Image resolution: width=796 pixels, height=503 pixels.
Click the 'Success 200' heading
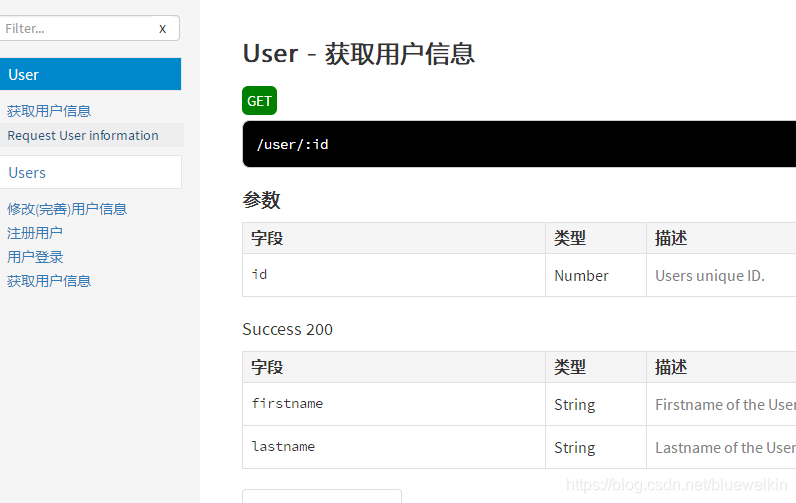[x=287, y=329]
